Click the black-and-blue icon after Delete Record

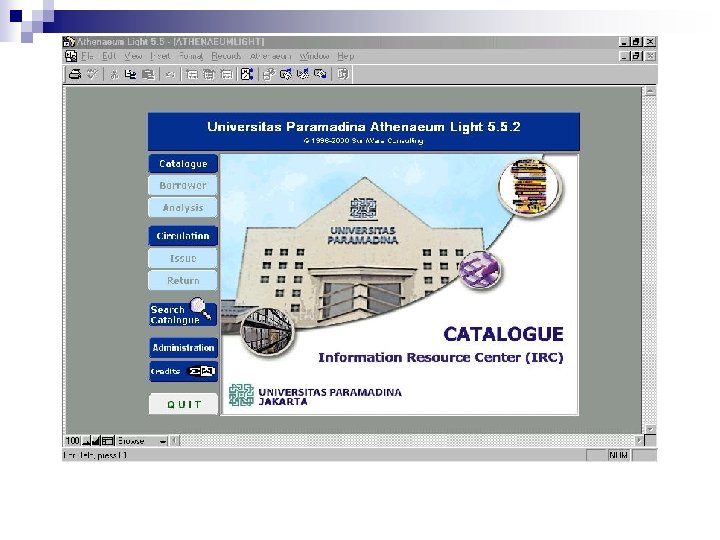(x=247, y=74)
